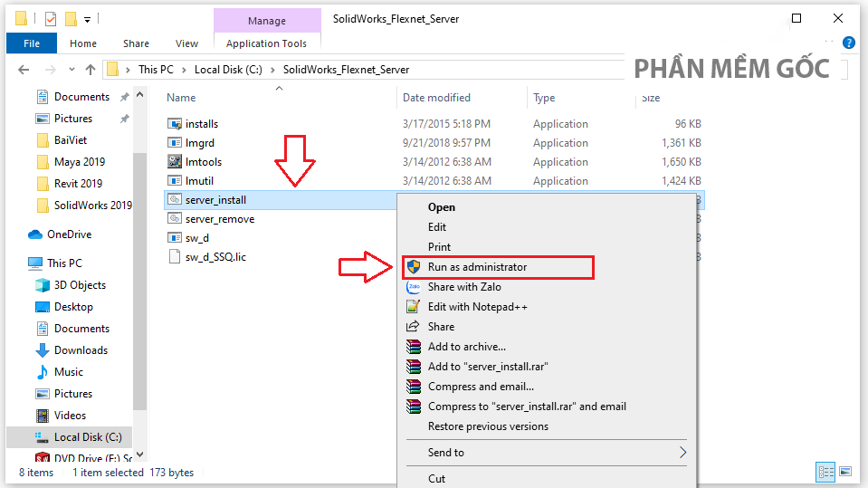Viewport: 868px width, 488px height.
Task: Click the New folder quick access icon
Action: 71,19
